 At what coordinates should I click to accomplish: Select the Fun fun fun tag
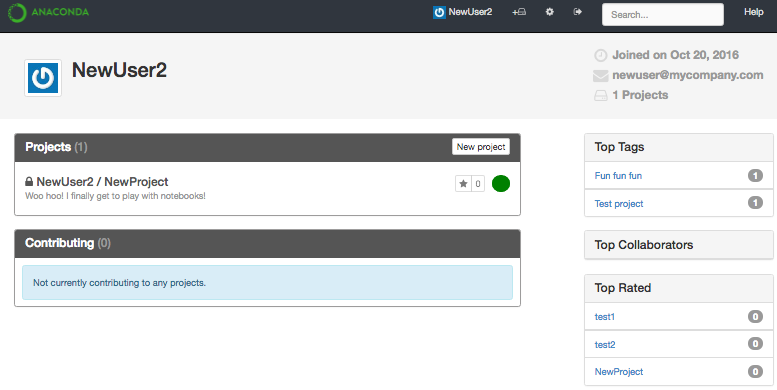618,175
